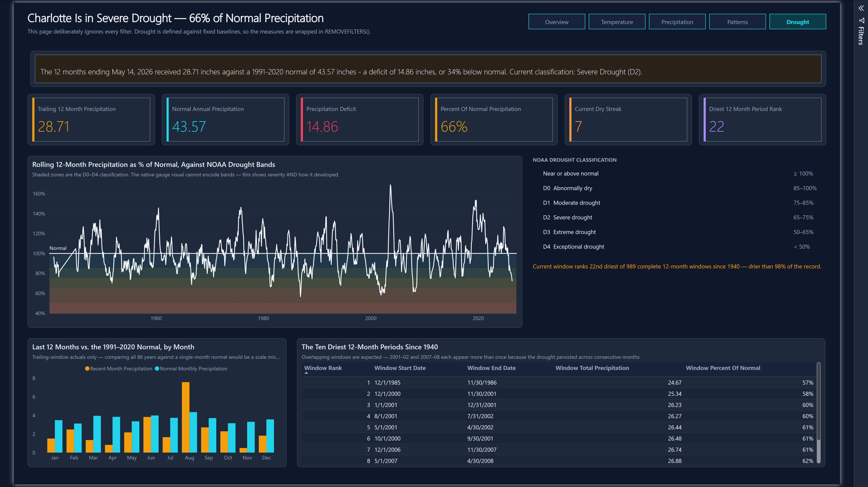Select the 26.44 precipitation value

click(x=675, y=427)
